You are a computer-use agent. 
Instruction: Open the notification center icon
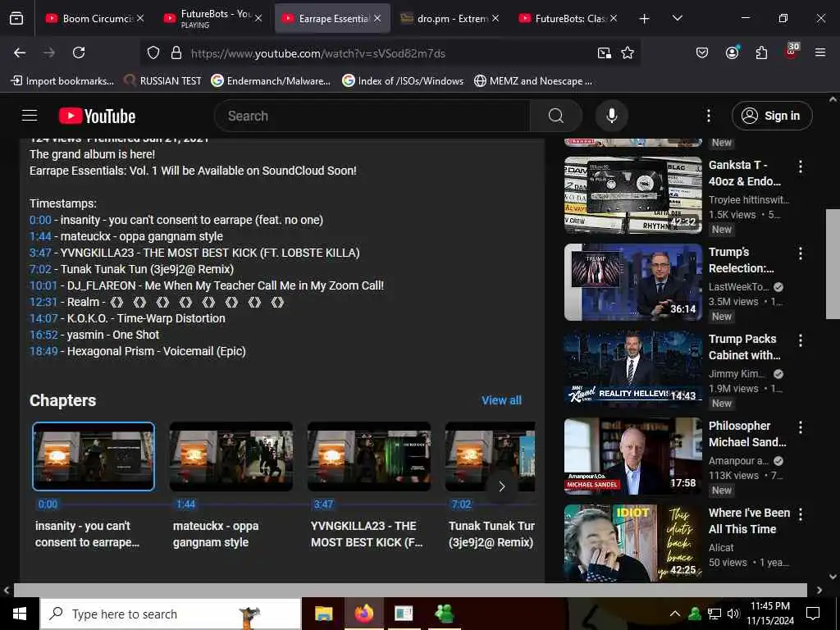click(x=813, y=614)
